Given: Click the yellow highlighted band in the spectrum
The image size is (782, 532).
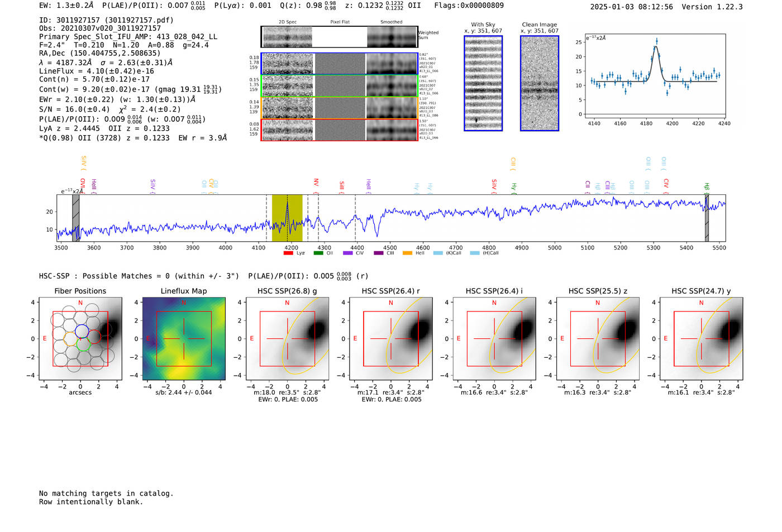Looking at the screenshot, I should [x=287, y=218].
